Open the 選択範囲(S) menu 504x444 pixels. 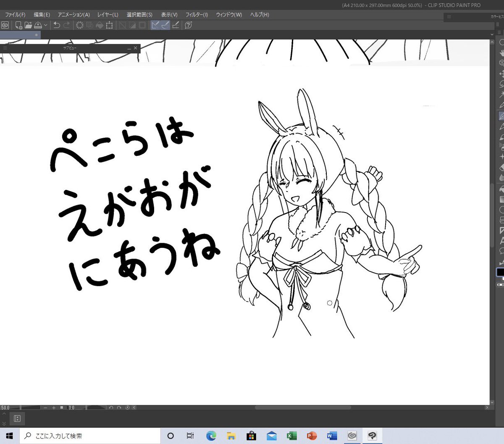point(139,15)
